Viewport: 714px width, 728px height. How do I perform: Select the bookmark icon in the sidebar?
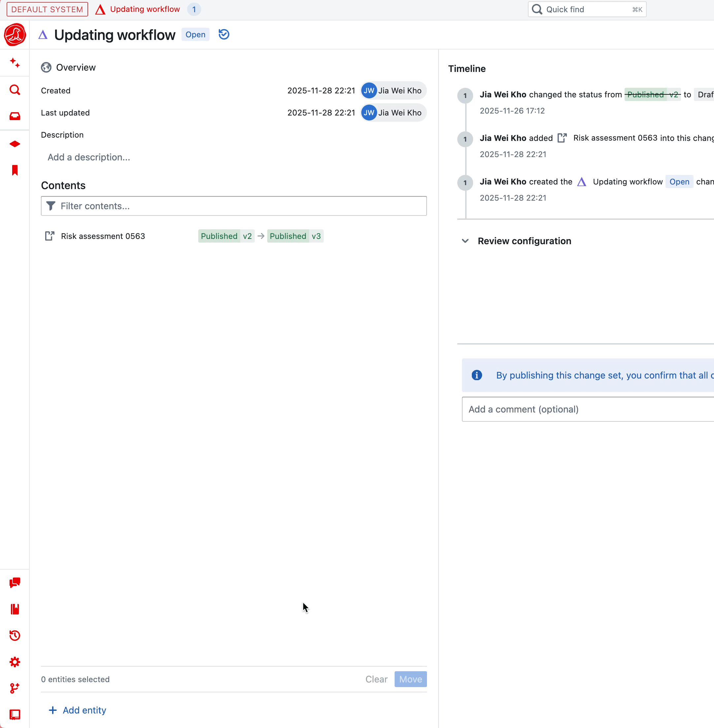[x=15, y=170]
